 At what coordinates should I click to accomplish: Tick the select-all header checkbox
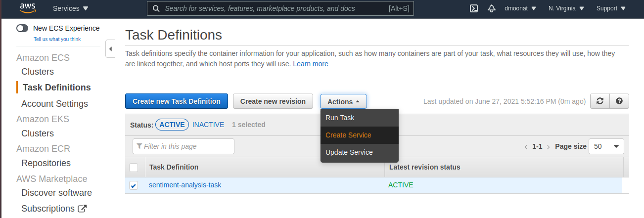click(x=134, y=168)
